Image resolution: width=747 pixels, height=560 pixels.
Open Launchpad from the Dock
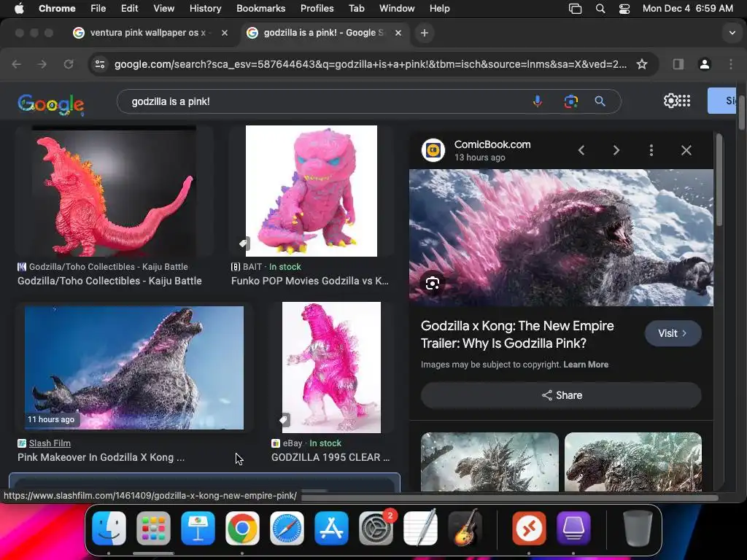153,528
